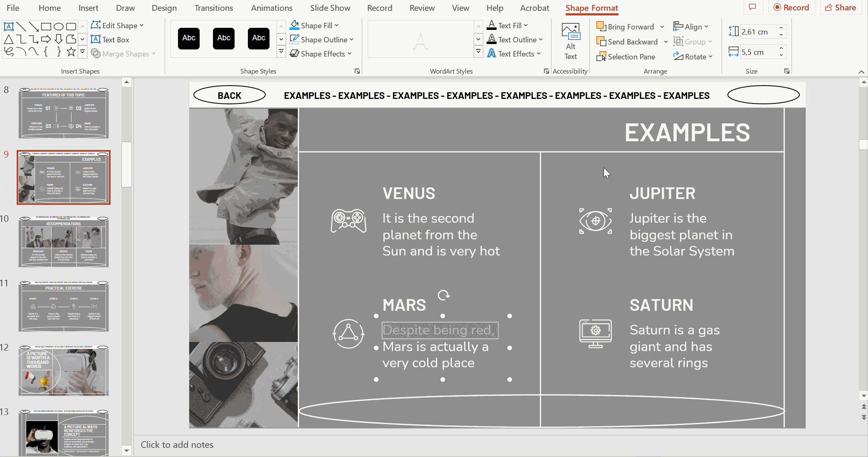Switch to the Insert tab
The width and height of the screenshot is (868, 457).
pyautogui.click(x=88, y=8)
